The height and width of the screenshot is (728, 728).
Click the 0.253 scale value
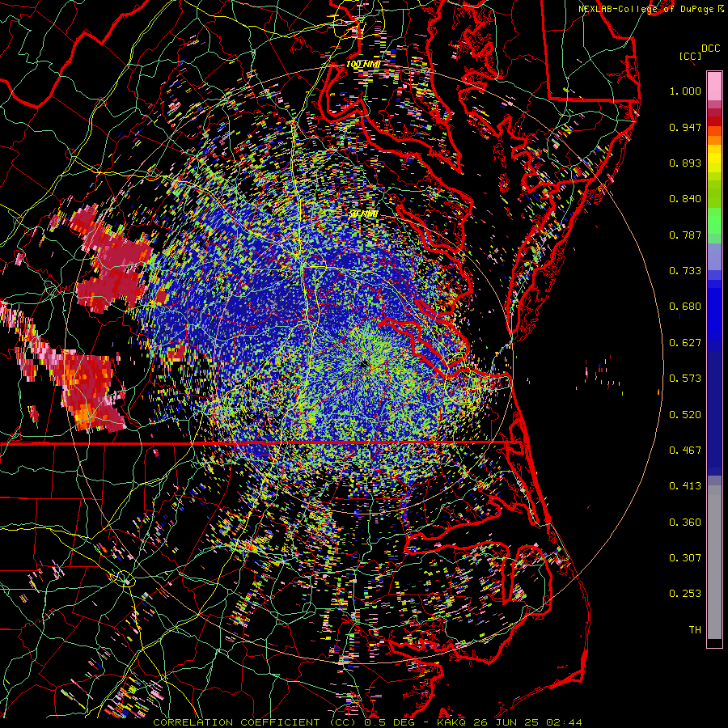[685, 594]
